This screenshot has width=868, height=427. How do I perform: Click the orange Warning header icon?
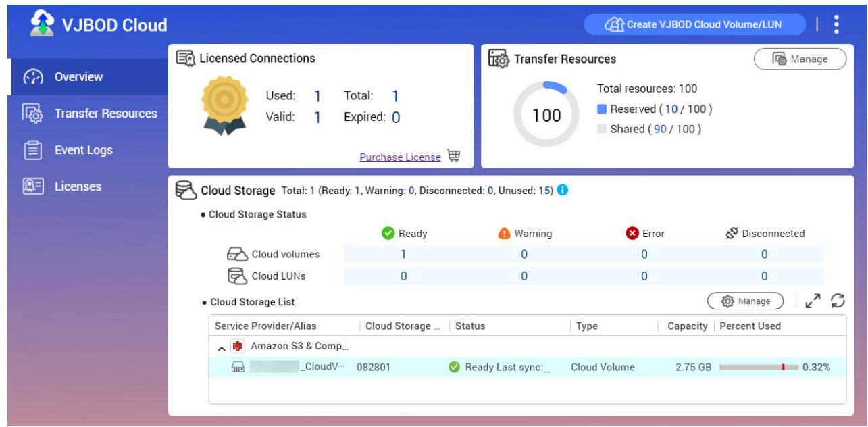tap(504, 234)
